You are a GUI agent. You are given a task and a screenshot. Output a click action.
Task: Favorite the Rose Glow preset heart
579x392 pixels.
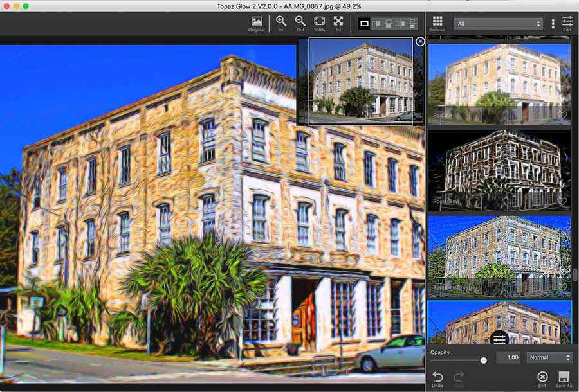[x=562, y=202]
